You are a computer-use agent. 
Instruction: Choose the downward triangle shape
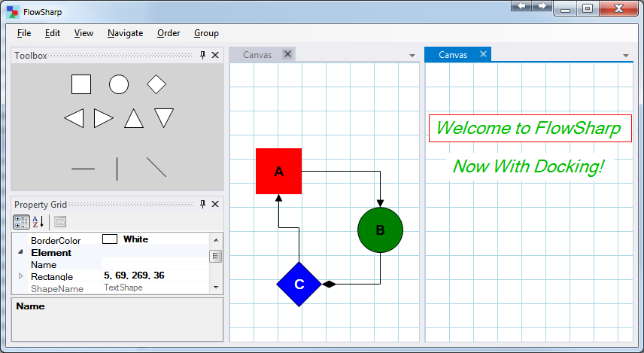click(x=164, y=117)
